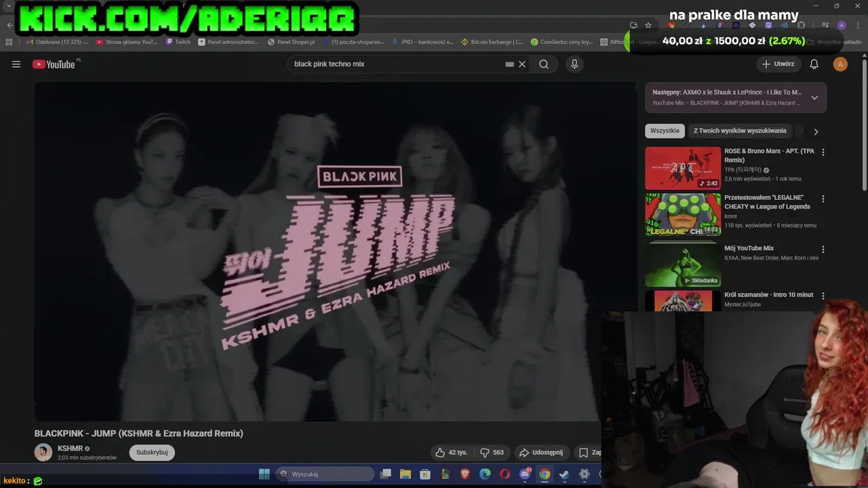Open Microsoft Edge from the taskbar

click(x=485, y=474)
